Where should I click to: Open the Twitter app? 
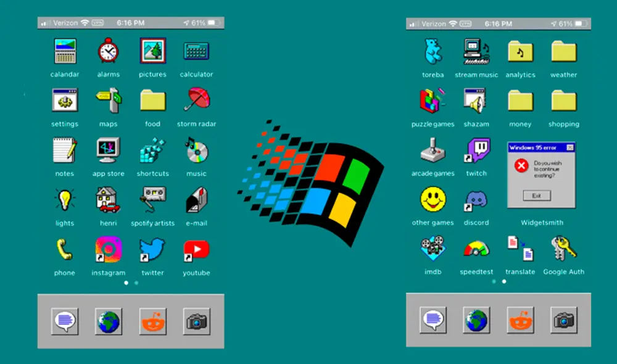click(x=152, y=250)
